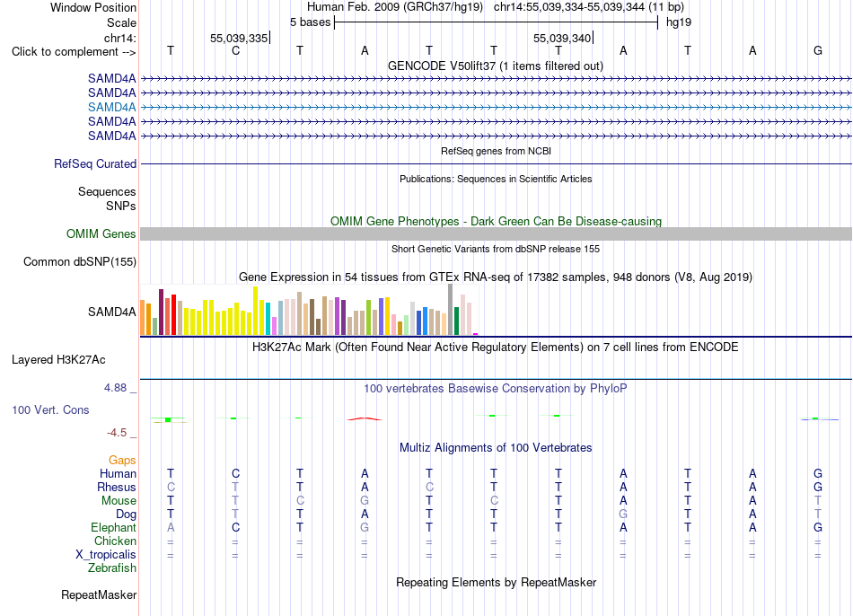Select the Dog species label

tap(126, 515)
